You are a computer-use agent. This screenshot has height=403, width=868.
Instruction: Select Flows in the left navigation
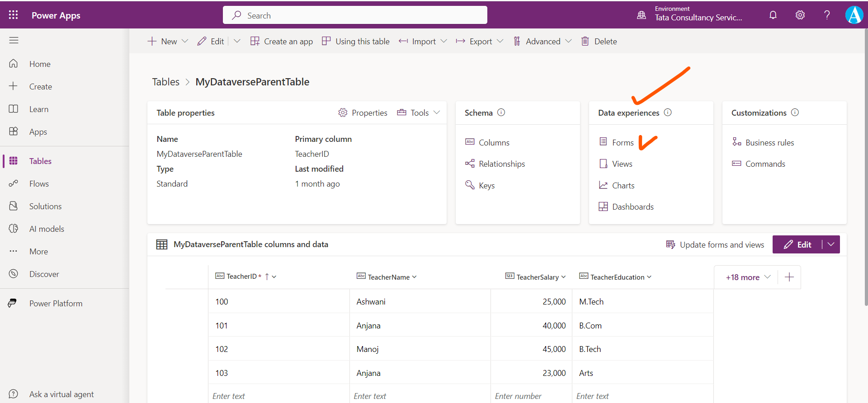coord(39,183)
